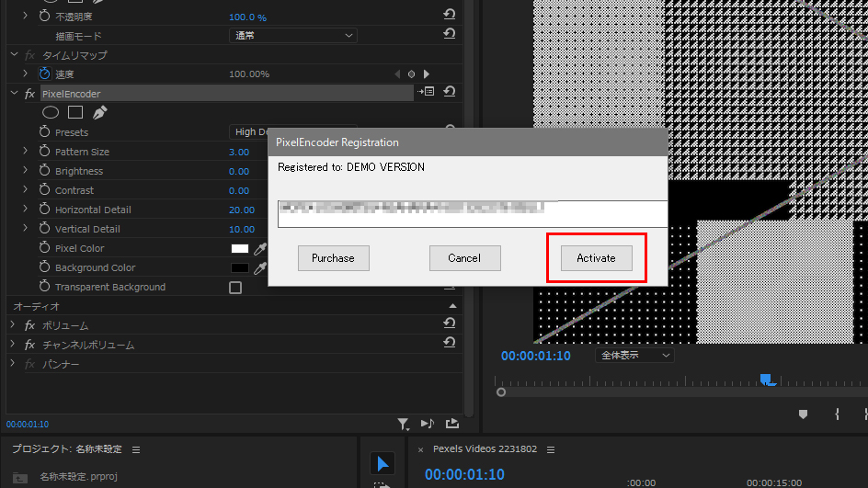Expand the Brightness property

pyautogui.click(x=25, y=170)
